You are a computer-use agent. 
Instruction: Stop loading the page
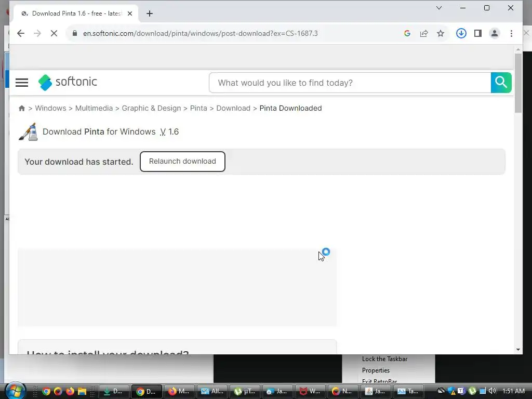54,33
